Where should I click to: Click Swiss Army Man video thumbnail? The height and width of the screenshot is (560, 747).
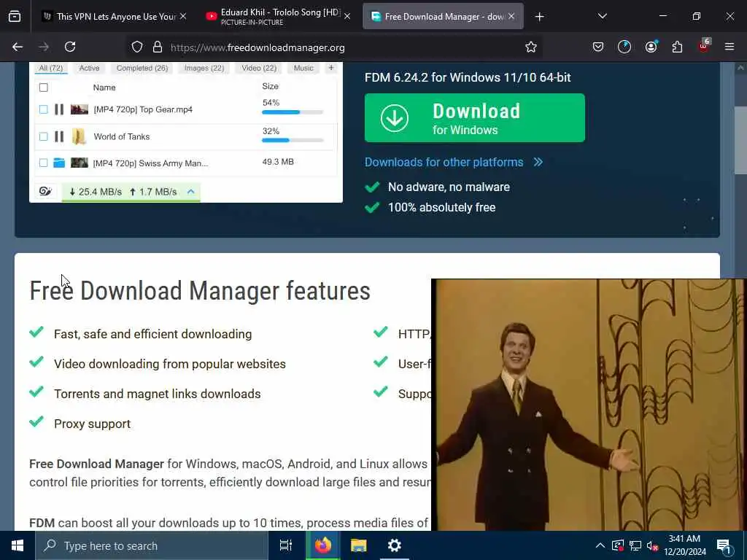pos(80,163)
